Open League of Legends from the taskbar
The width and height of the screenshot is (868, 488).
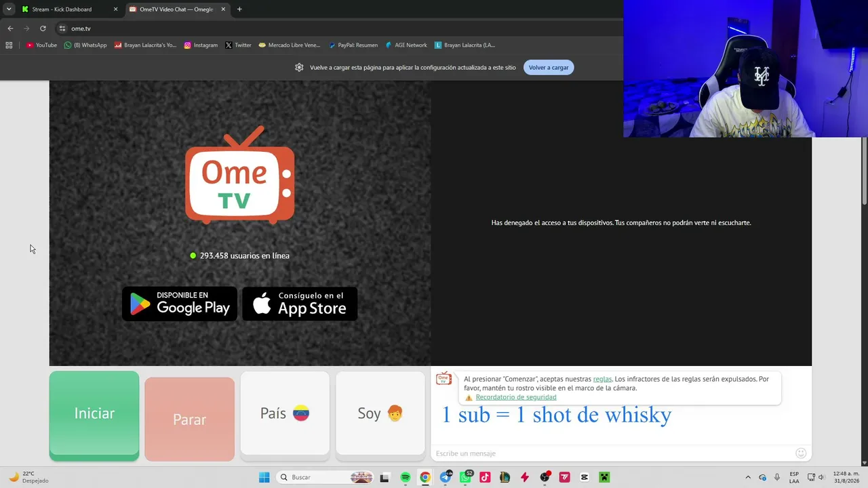[x=505, y=477]
